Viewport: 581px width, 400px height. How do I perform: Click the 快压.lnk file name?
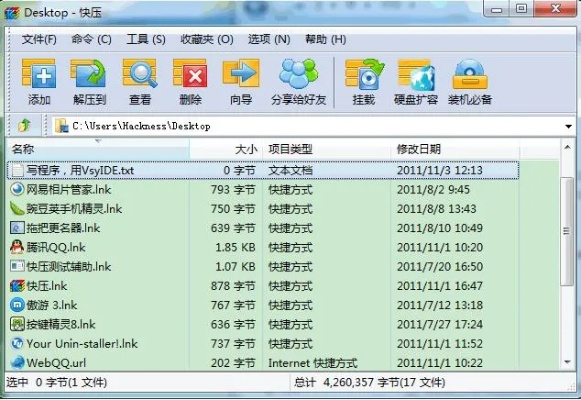coord(46,286)
